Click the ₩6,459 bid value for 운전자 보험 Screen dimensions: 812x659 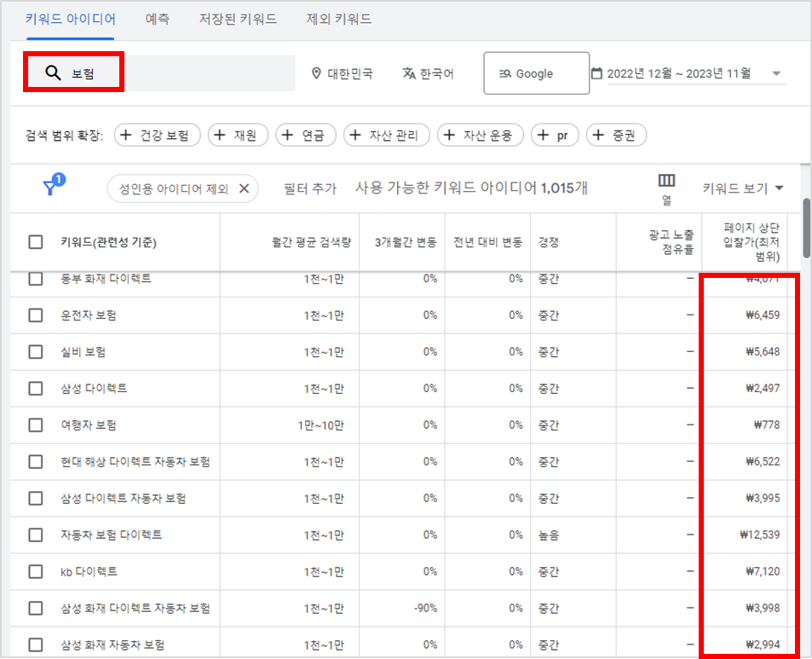[763, 315]
